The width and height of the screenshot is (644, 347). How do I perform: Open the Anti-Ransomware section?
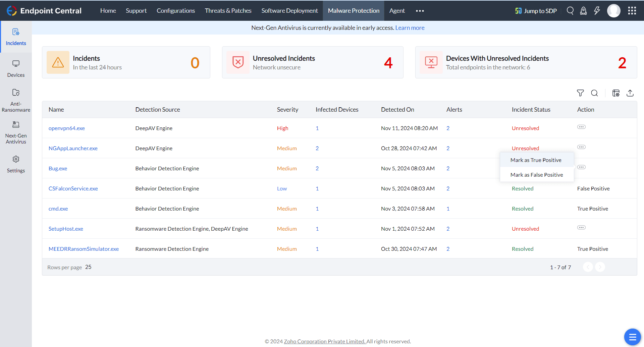click(x=16, y=100)
